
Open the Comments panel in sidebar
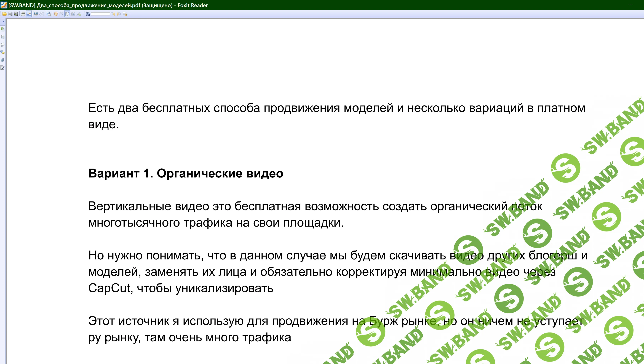click(x=2, y=52)
